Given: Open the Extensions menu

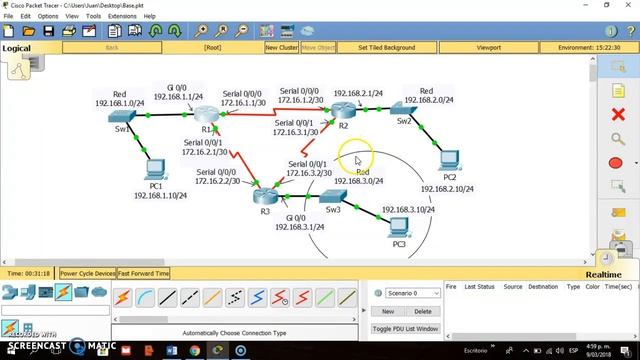Looking at the screenshot, I should (x=122, y=16).
